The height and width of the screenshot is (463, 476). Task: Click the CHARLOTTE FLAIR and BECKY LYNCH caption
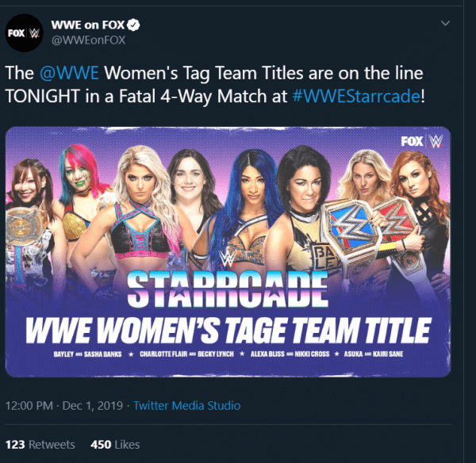[186, 354]
